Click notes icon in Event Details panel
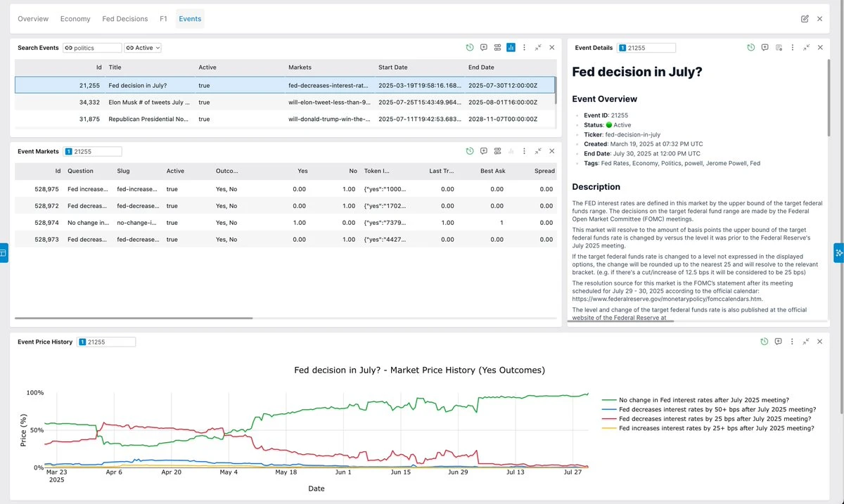 pyautogui.click(x=779, y=48)
